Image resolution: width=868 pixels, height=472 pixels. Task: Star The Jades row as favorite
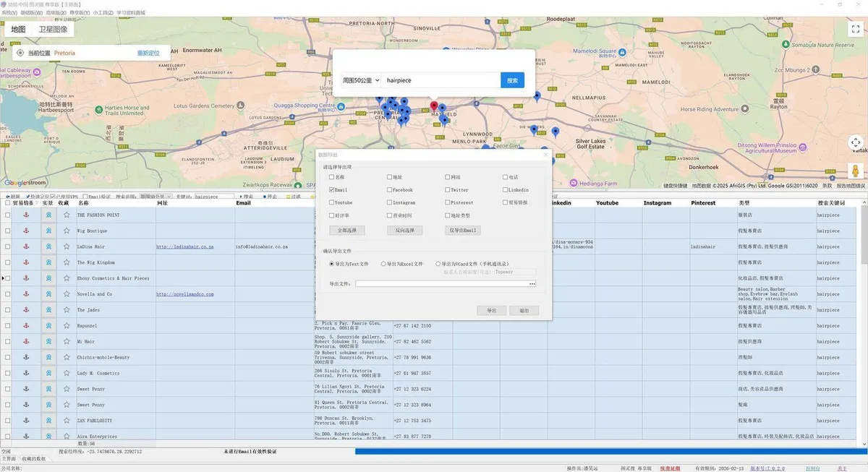click(66, 310)
